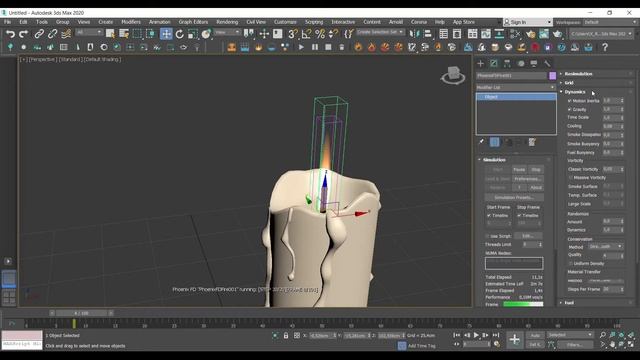Select the Link tool icon
Screen dimensions: 640x360
coord(39,34)
